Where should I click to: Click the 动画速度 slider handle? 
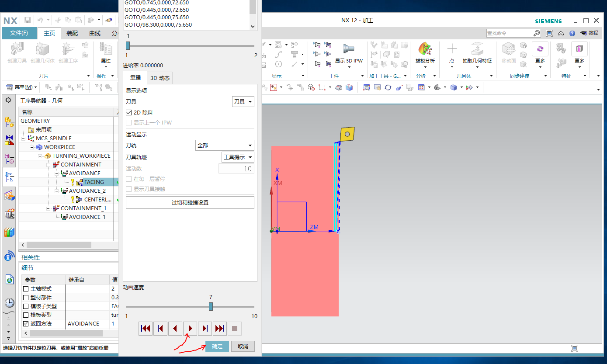tap(211, 306)
